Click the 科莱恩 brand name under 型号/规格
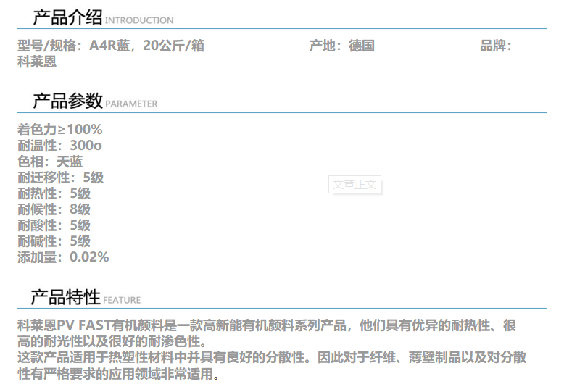The width and height of the screenshot is (564, 392). point(37,62)
